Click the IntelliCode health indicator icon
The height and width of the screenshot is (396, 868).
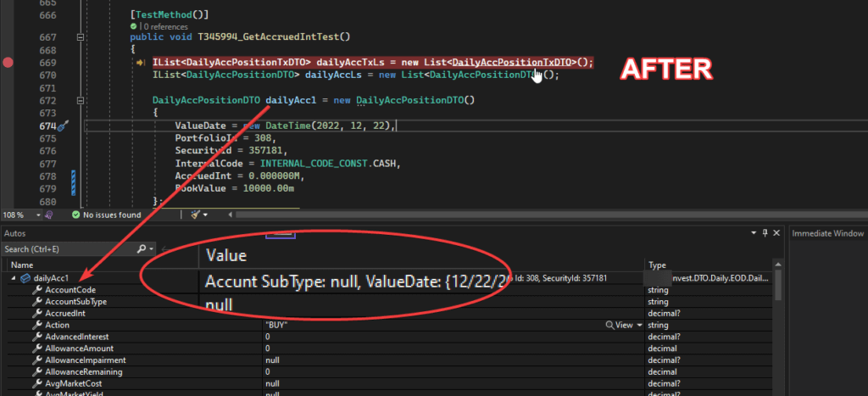click(x=48, y=215)
